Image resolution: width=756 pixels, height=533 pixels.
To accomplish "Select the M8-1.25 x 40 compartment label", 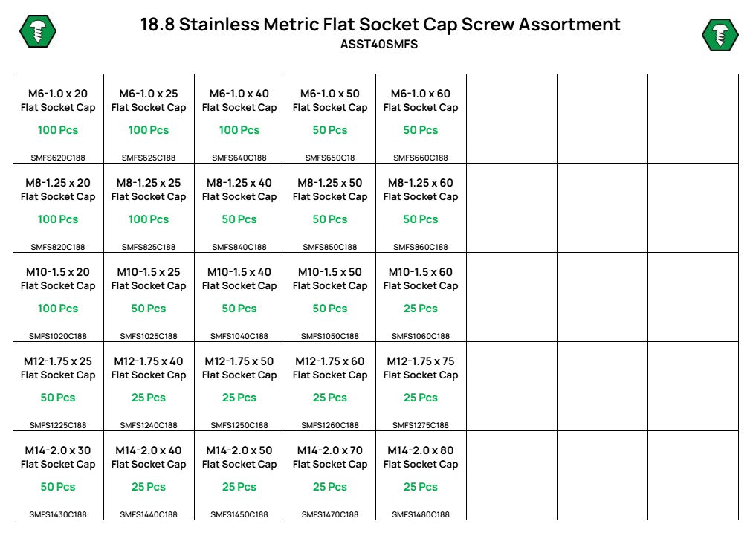I will pos(239,183).
